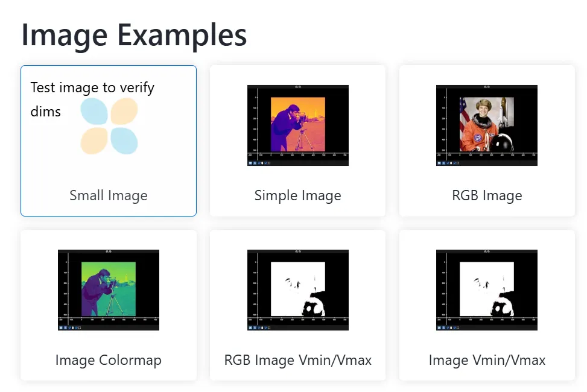Open the RGB Image Vmin/Vmax label
Viewport: 587px width, 392px height.
point(297,360)
